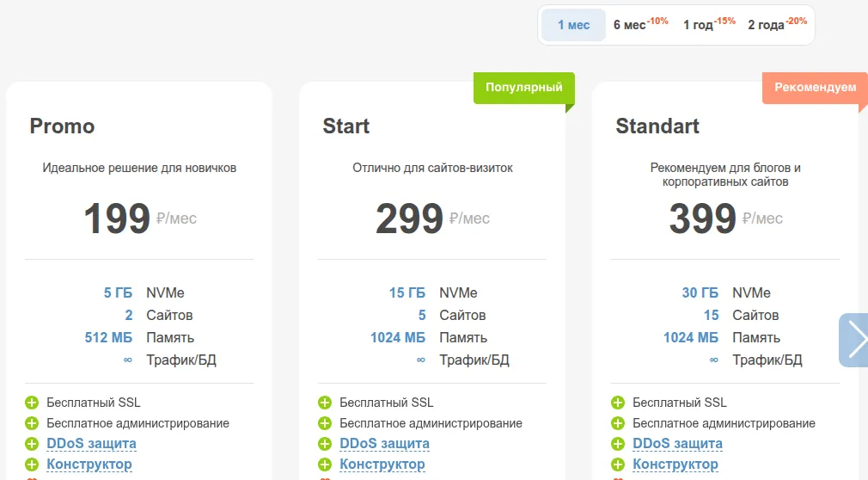Image resolution: width=868 pixels, height=480 pixels.
Task: Click the infinity Трафик/БД row in Standart
Action: point(755,360)
